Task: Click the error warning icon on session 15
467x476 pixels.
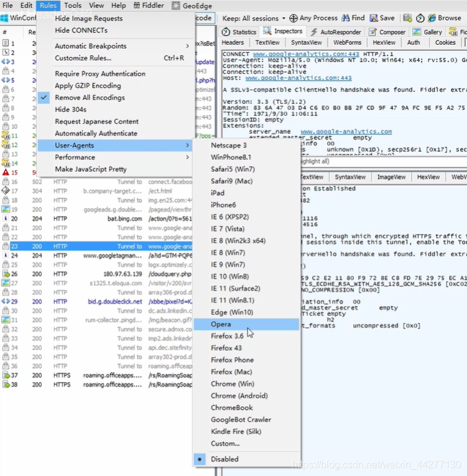Action: (6, 172)
